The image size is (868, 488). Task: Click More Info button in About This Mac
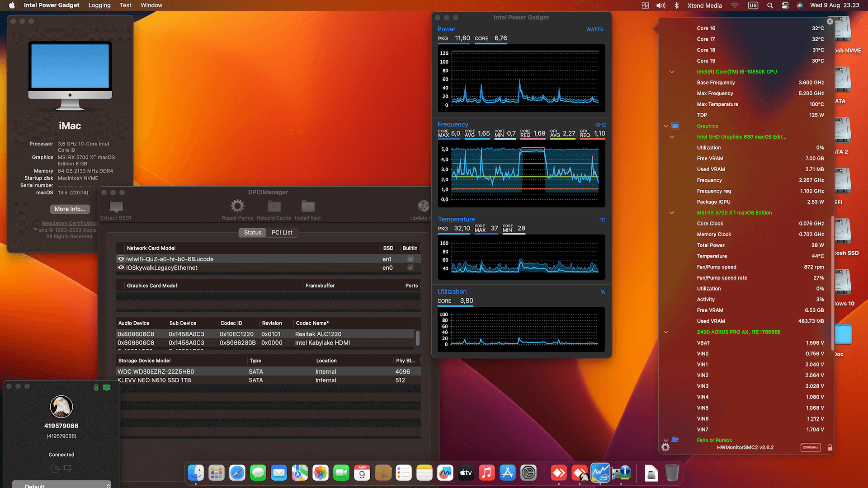70,209
